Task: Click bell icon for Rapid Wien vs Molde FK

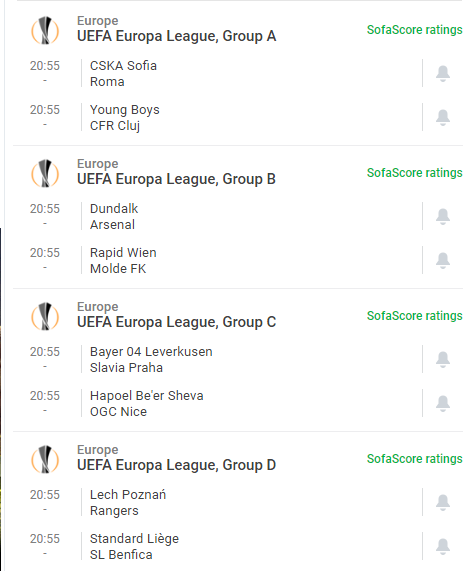Action: (443, 260)
